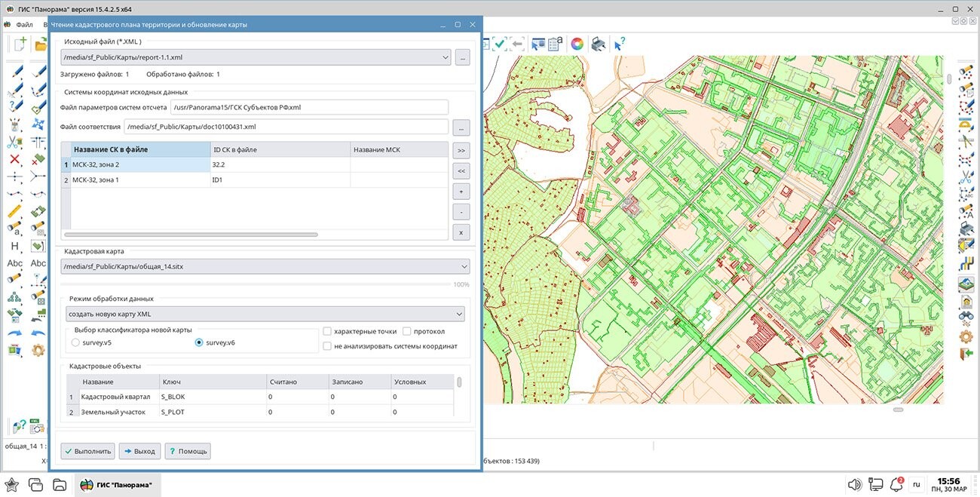This screenshot has height=497, width=980.
Task: Click the green exit door icon
Action: 966,354
